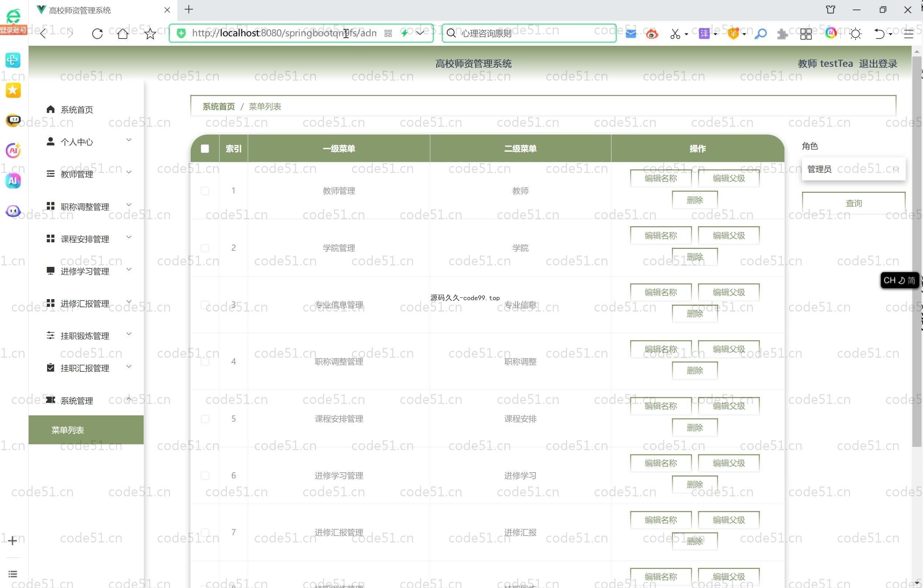
Task: Open the mail envelope toolbar icon
Action: 630,34
